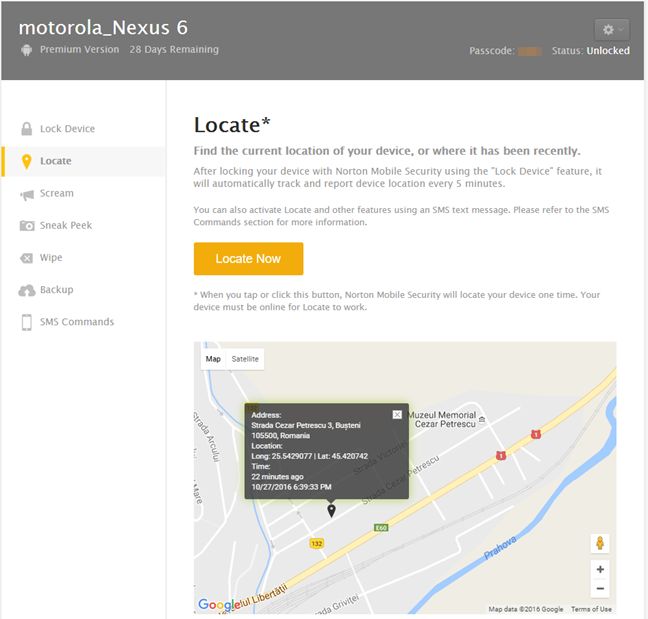The width and height of the screenshot is (648, 619).
Task: Open the Backup menu entry
Action: tap(83, 290)
